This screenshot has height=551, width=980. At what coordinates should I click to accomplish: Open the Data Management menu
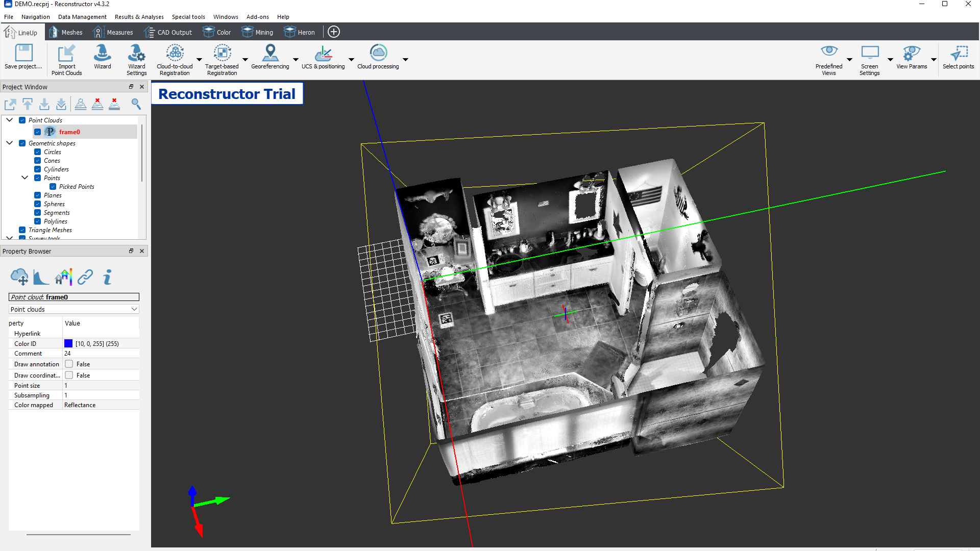coord(82,17)
